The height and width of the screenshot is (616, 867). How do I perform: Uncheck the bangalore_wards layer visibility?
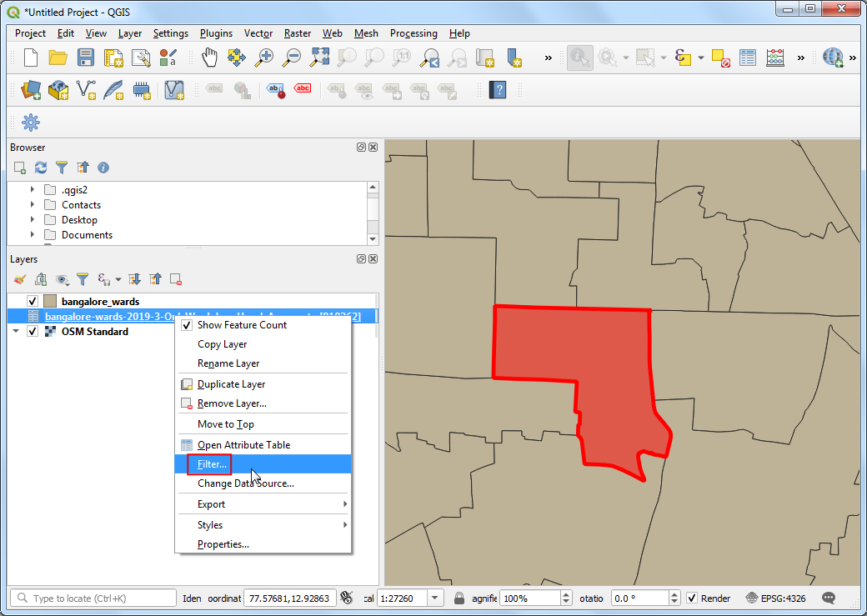(33, 301)
